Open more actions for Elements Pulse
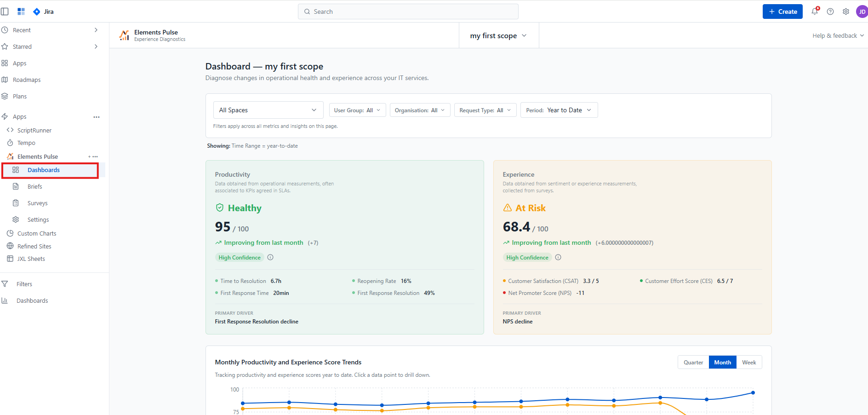This screenshot has width=868, height=415. coord(95,157)
